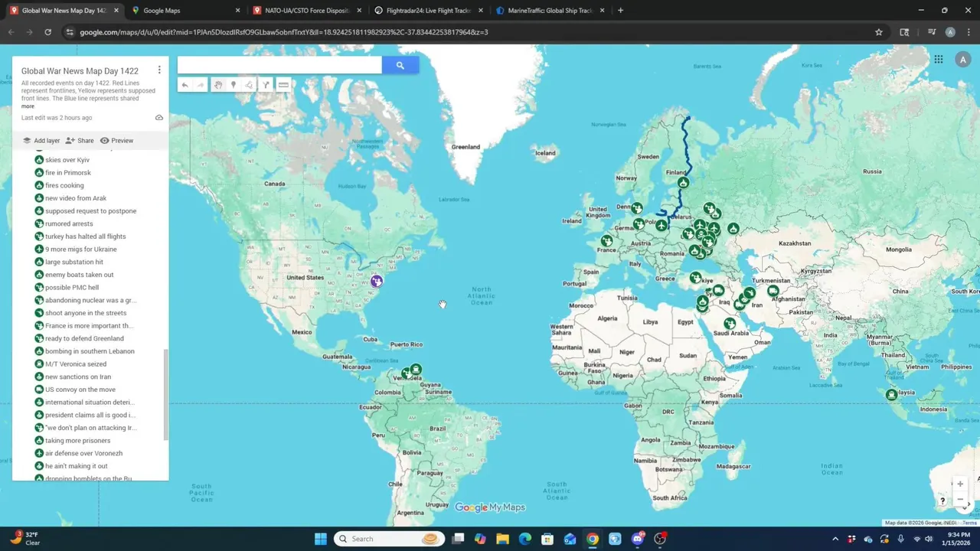Viewport: 980px width, 551px height.
Task: Zoom out on the map
Action: 960,499
